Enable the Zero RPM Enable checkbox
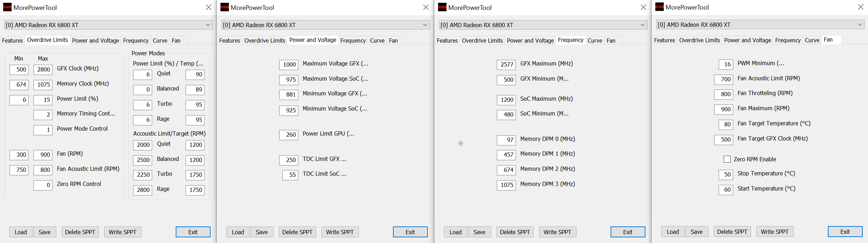This screenshot has width=868, height=243. [x=727, y=159]
